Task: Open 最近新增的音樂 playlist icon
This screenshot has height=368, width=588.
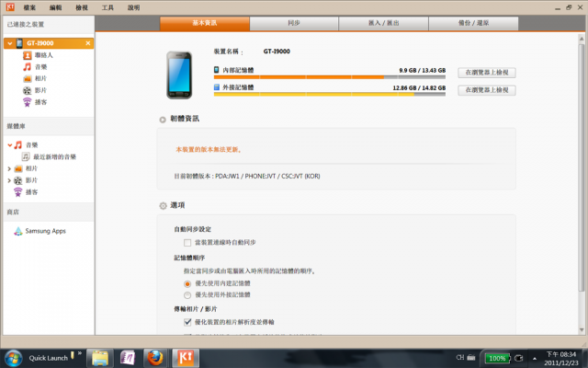Action: click(x=26, y=156)
